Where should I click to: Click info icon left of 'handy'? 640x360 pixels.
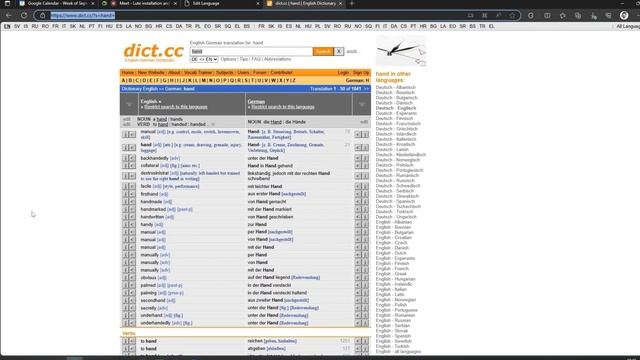[125, 224]
